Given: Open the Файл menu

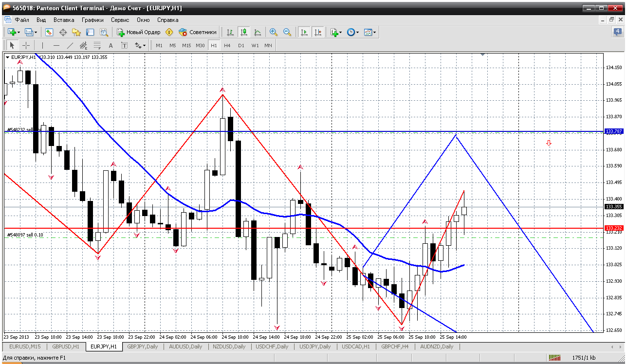Looking at the screenshot, I should [22, 20].
